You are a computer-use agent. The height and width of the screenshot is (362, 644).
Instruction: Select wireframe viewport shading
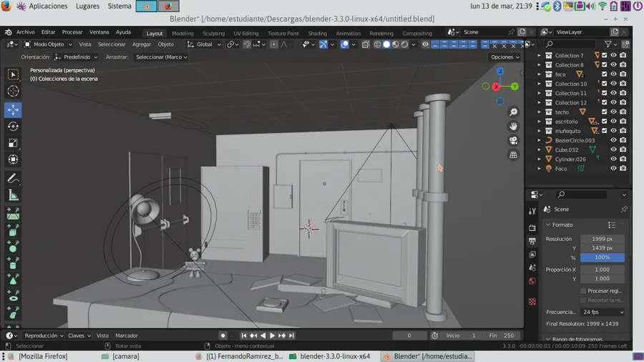pos(377,44)
